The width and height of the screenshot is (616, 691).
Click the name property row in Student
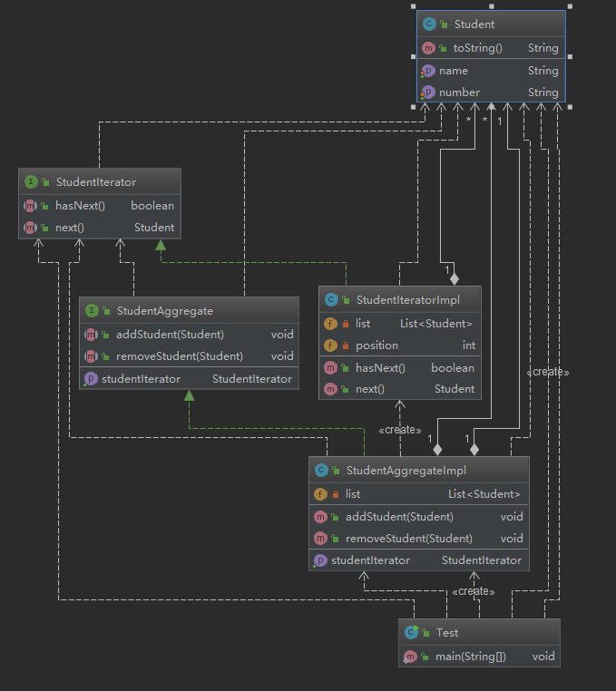pyautogui.click(x=491, y=71)
